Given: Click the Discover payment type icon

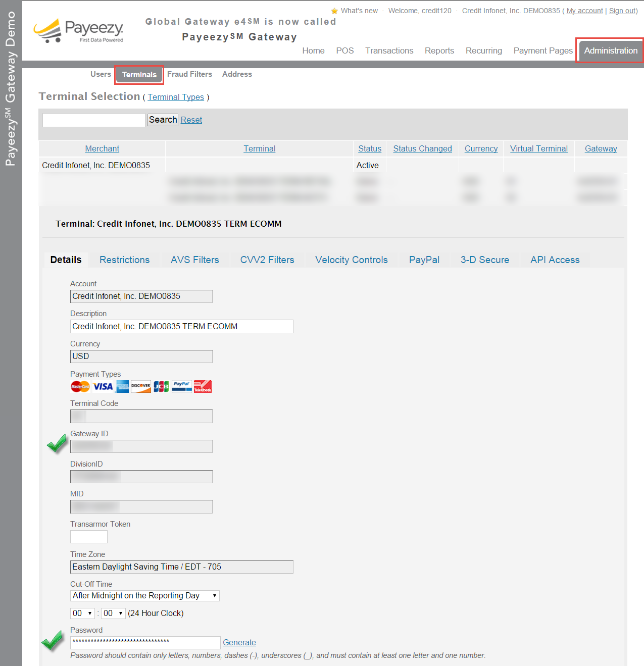Looking at the screenshot, I should tap(140, 386).
